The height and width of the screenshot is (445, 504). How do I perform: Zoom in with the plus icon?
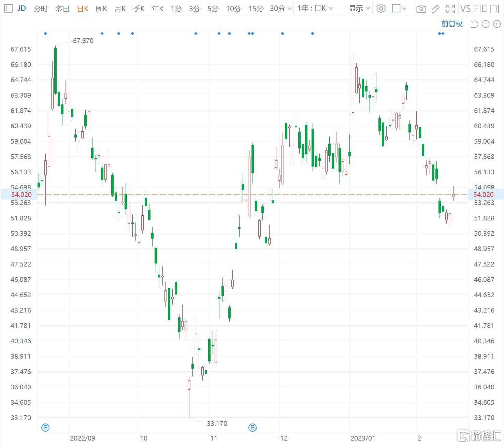point(496,24)
